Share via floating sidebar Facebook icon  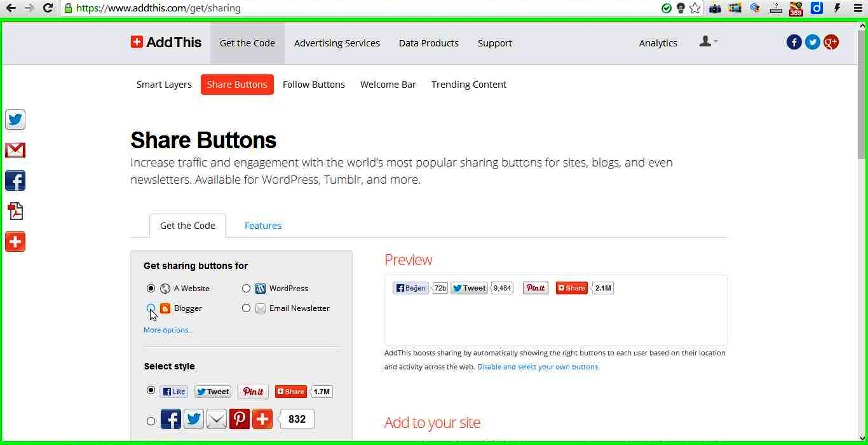point(15,181)
